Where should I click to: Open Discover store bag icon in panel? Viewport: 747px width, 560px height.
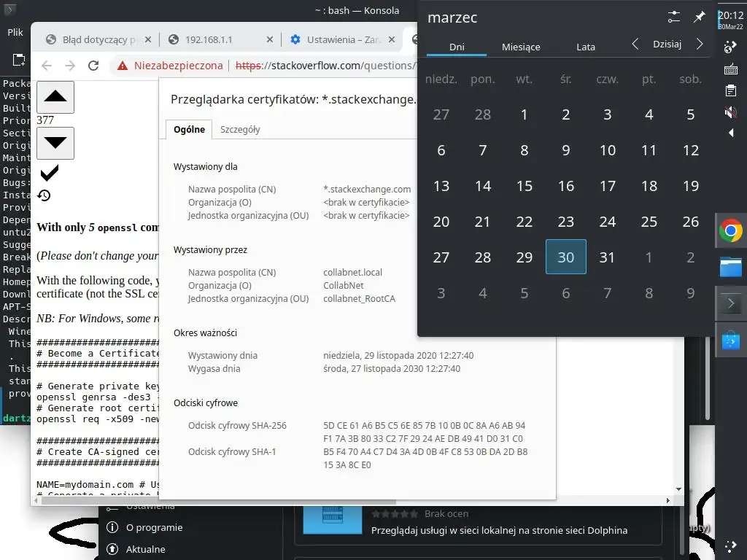point(731,340)
